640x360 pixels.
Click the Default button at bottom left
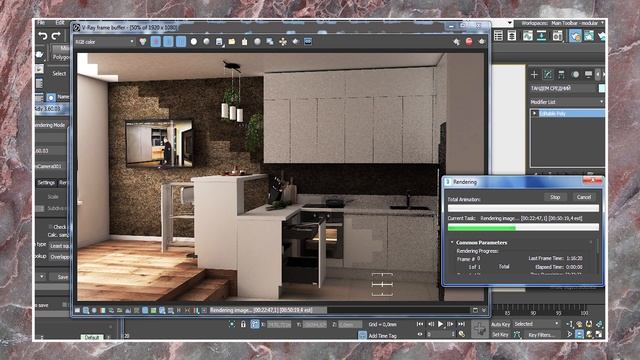pyautogui.click(x=92, y=337)
